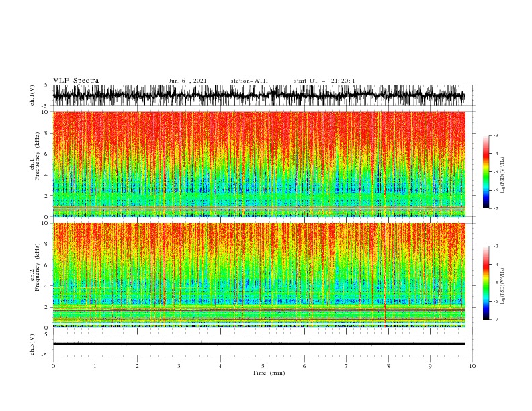Viewport: 532px width, 411px height.
Task: Click the ch.2 color scale bar
Action: (x=486, y=283)
